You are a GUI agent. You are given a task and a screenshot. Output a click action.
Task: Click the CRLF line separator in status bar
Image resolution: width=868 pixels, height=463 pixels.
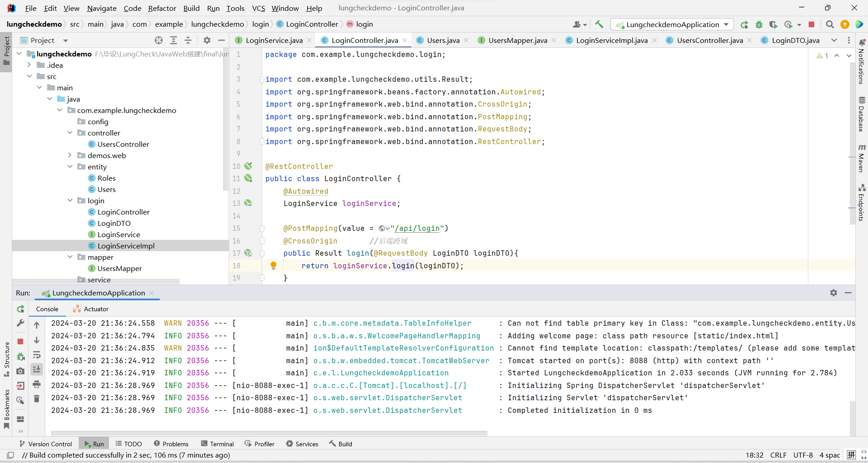pyautogui.click(x=778, y=455)
